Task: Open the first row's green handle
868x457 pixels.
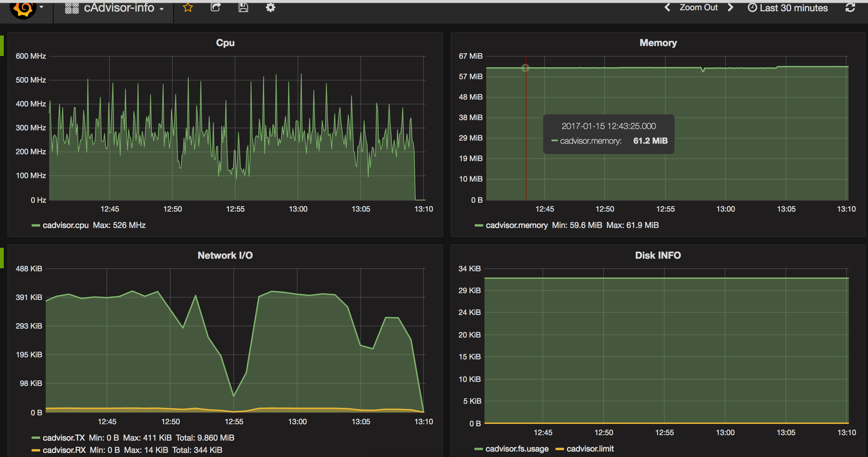Action: tap(2, 45)
